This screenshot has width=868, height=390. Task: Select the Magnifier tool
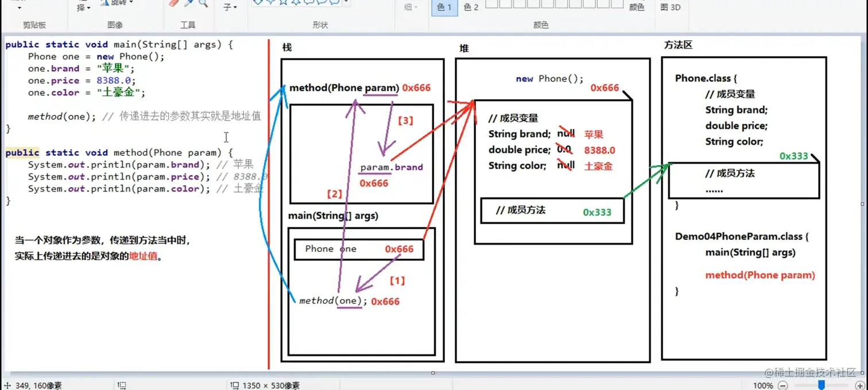[x=202, y=5]
